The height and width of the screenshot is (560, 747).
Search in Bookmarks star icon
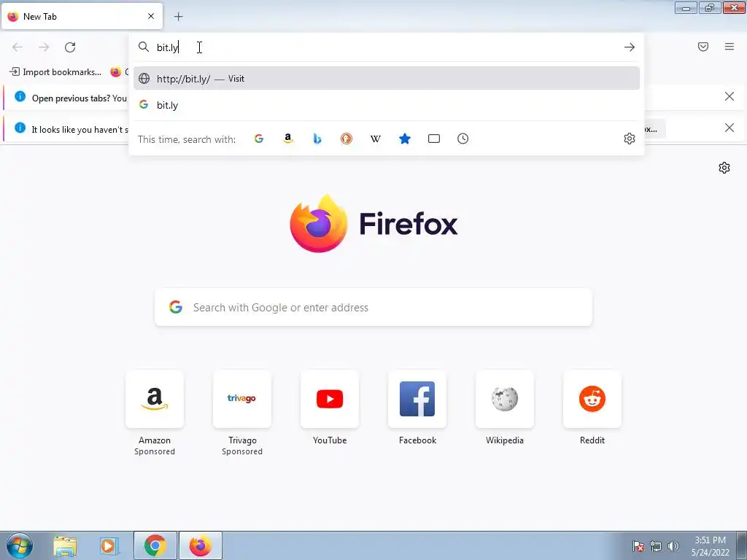click(x=404, y=139)
